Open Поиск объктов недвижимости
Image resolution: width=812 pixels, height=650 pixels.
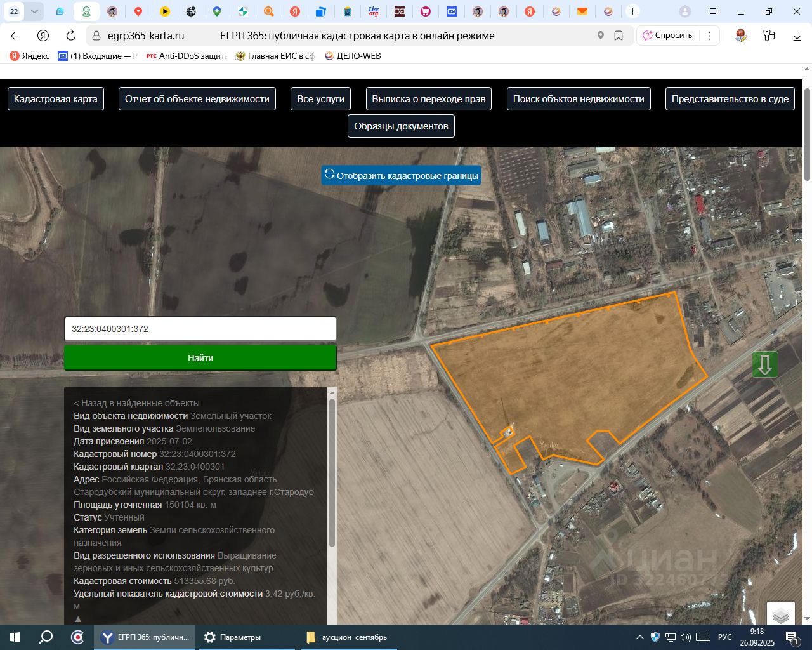[579, 99]
